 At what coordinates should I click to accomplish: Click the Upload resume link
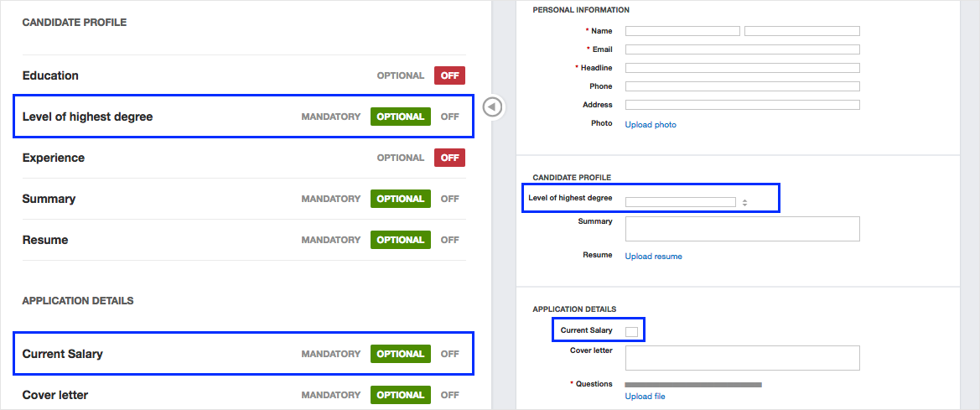tap(654, 257)
